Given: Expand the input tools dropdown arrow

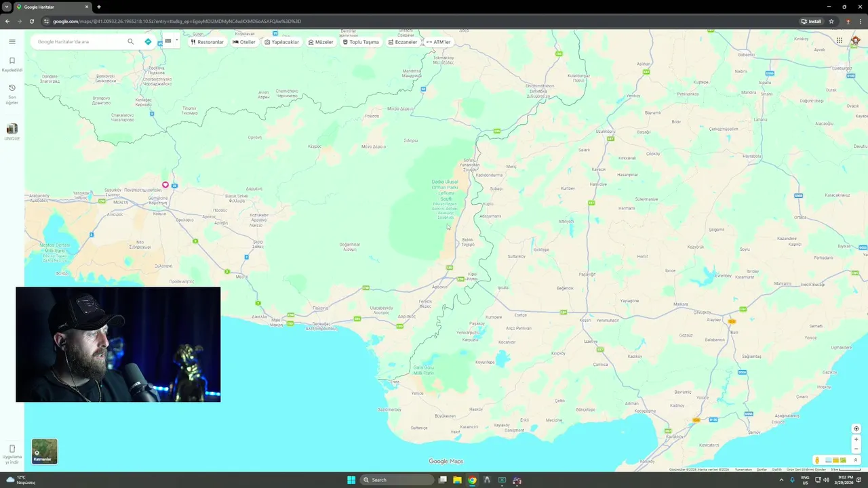Looking at the screenshot, I should (176, 41).
